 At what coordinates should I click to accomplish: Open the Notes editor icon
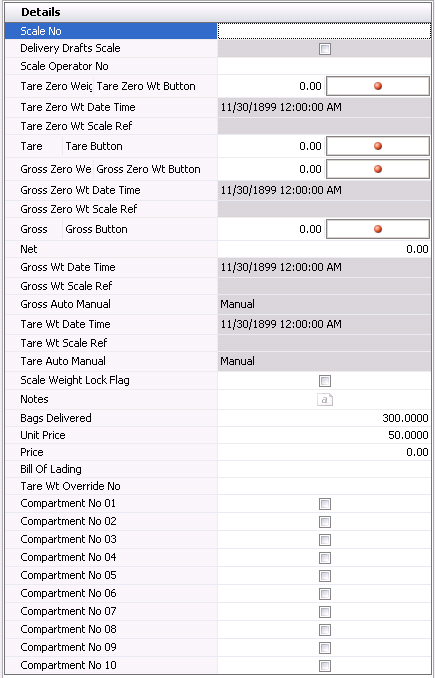(325, 400)
